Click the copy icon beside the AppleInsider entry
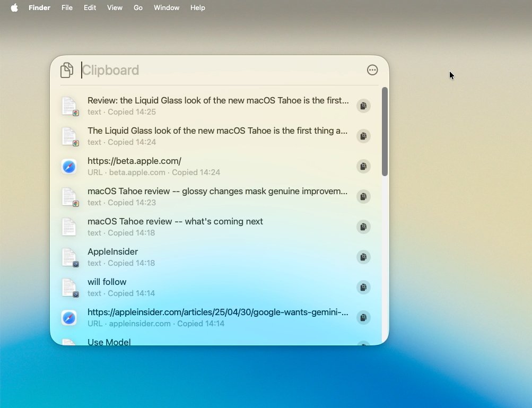532x408 pixels. [363, 257]
